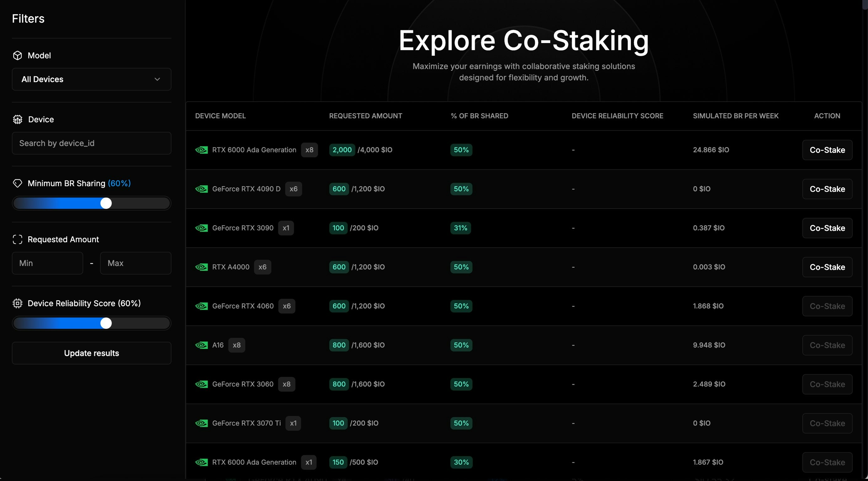Image resolution: width=868 pixels, height=481 pixels.
Task: Adjust the Minimum BR Sharing slider handle
Action: (x=106, y=203)
